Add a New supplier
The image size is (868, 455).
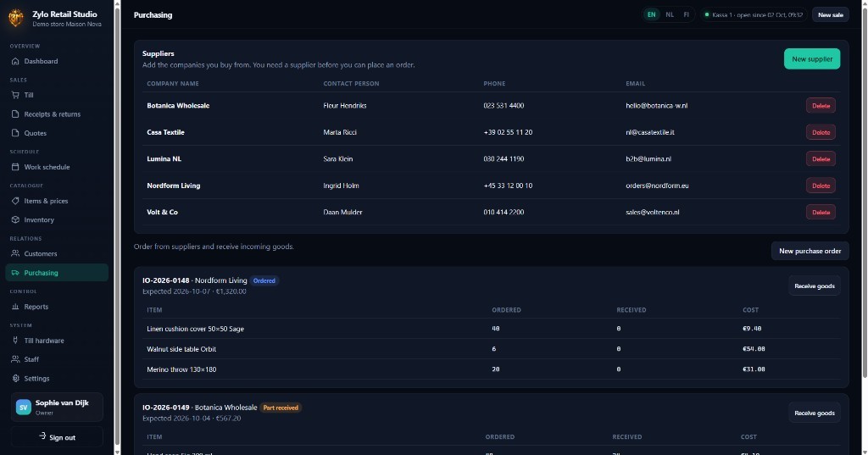tap(811, 58)
